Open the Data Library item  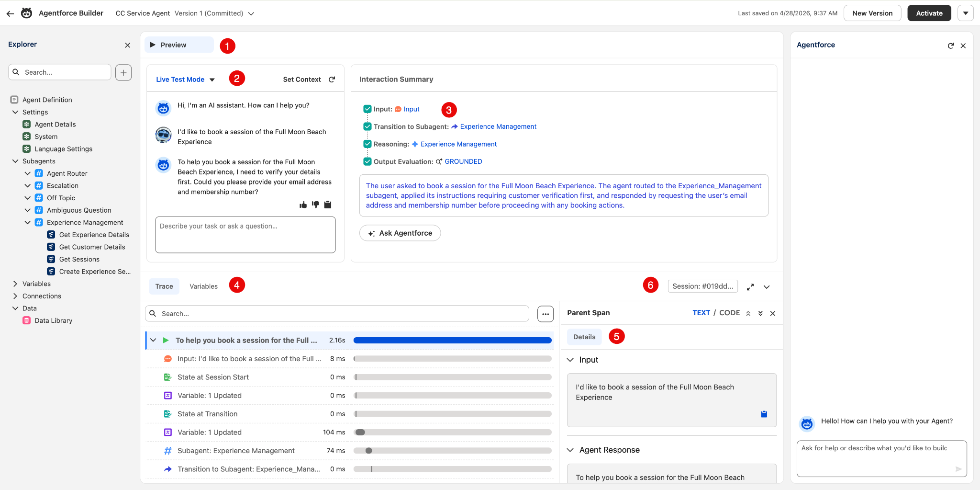pos(53,320)
